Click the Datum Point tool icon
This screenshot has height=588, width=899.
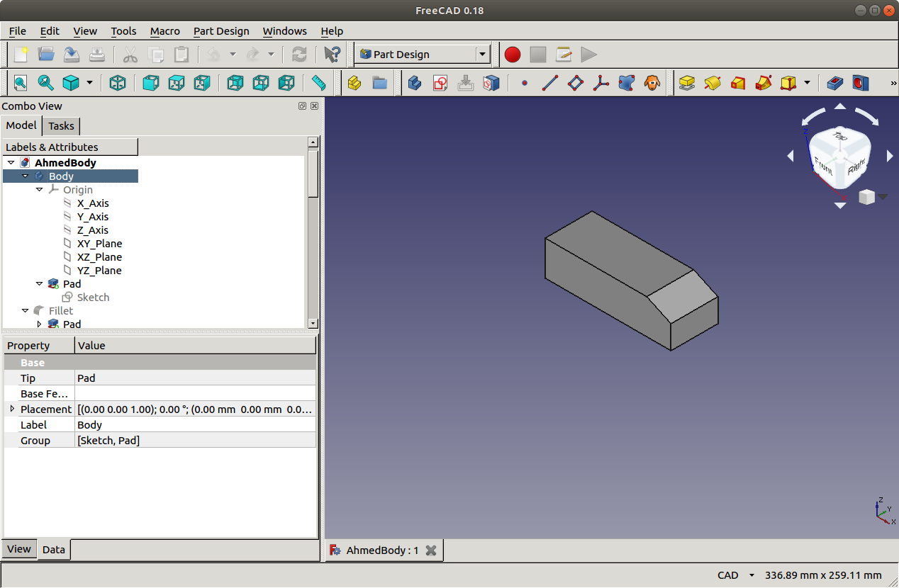click(x=525, y=83)
